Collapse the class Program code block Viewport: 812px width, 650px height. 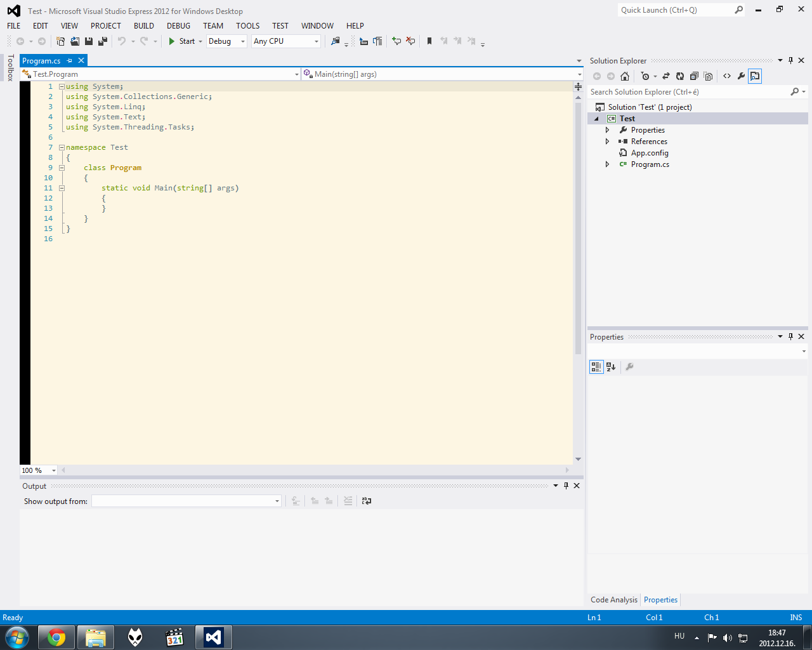[x=62, y=168]
